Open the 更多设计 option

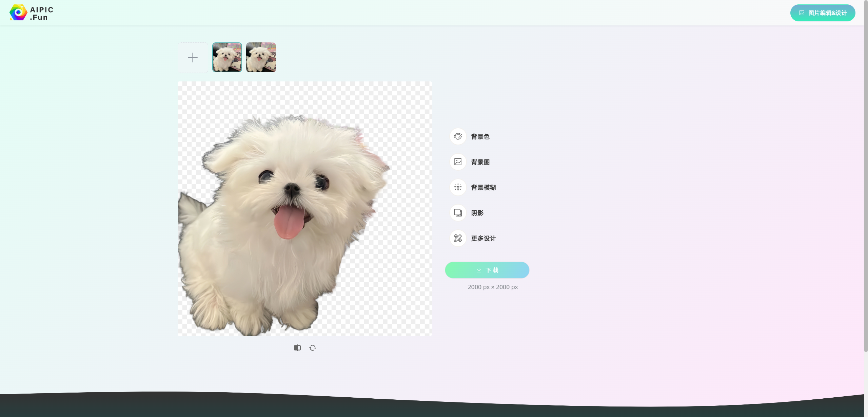(483, 238)
